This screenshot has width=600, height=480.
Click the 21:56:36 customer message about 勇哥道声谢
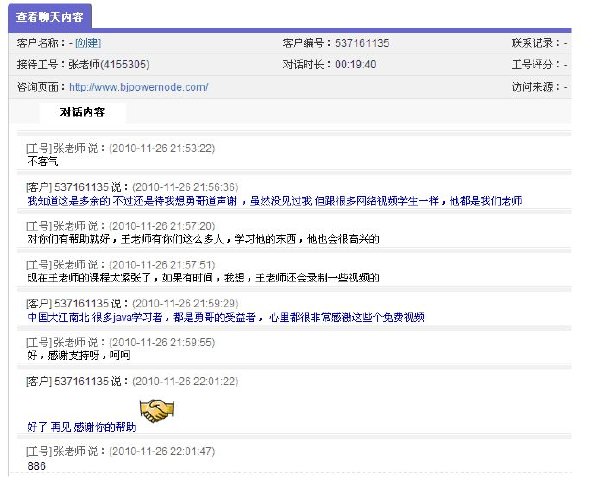tap(275, 201)
